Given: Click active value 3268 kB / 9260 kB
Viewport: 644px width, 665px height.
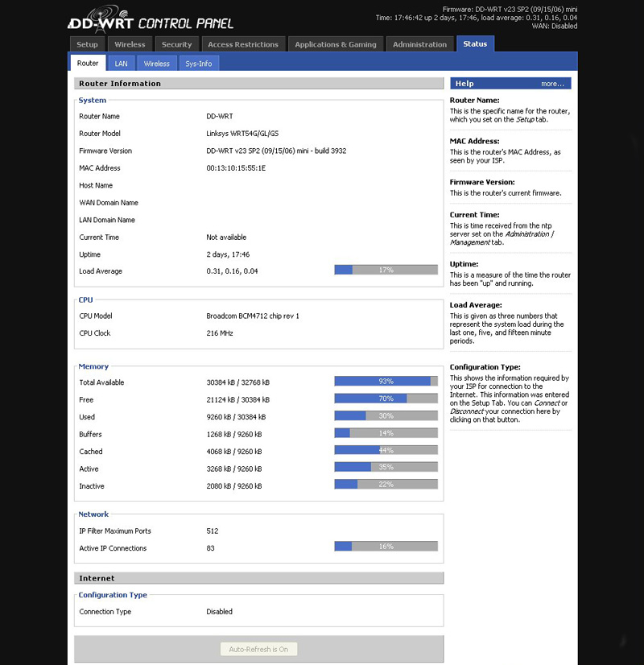Looking at the screenshot, I should click(x=234, y=469).
